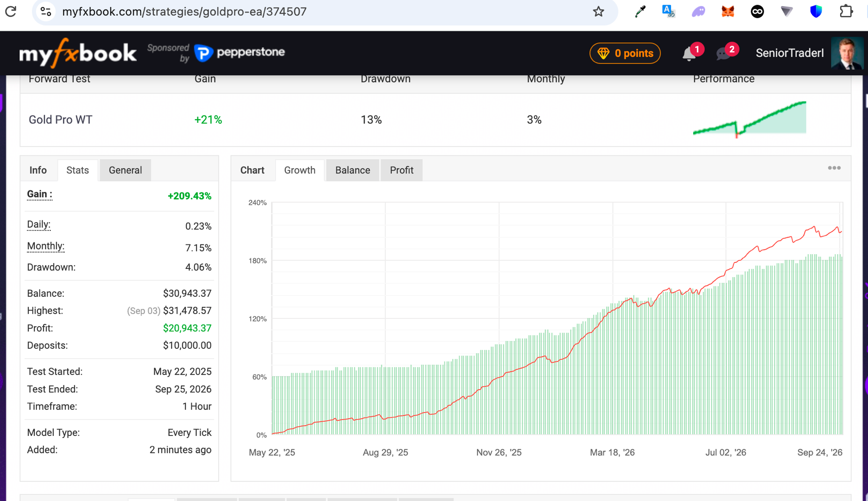
Task: Open Gold Pro WT performance mini chart
Action: [x=750, y=119]
